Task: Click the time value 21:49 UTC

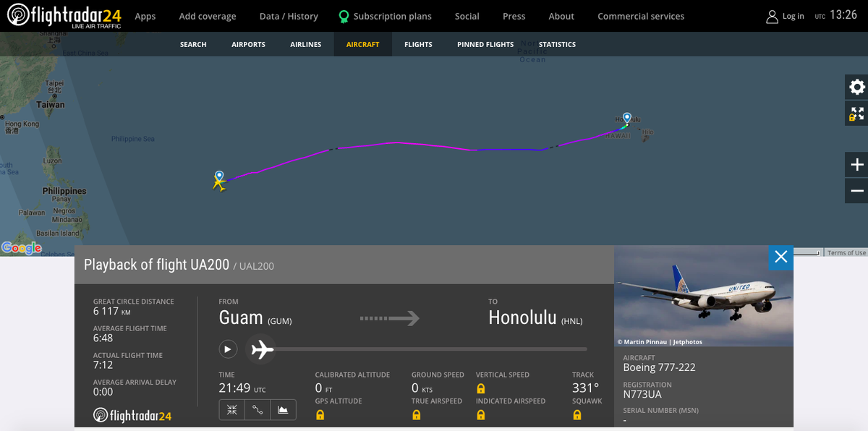Action: click(242, 388)
